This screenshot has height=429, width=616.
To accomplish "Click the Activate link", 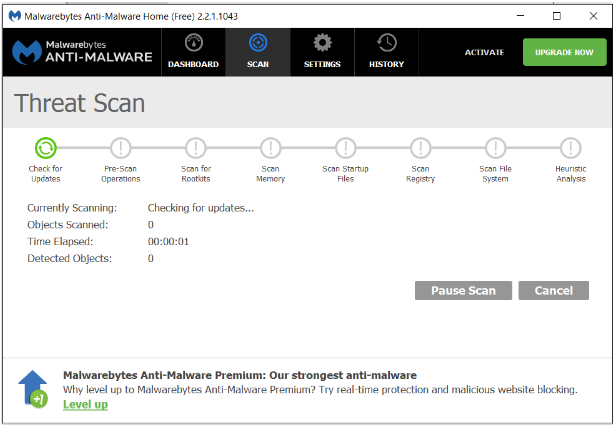I will coord(484,52).
